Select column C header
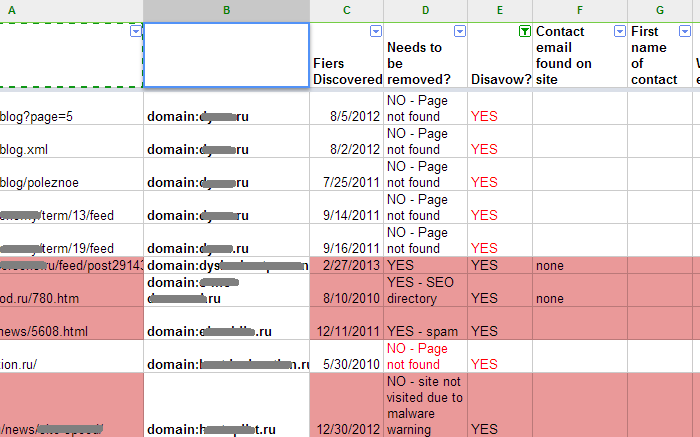This screenshot has width=700, height=437. point(346,10)
